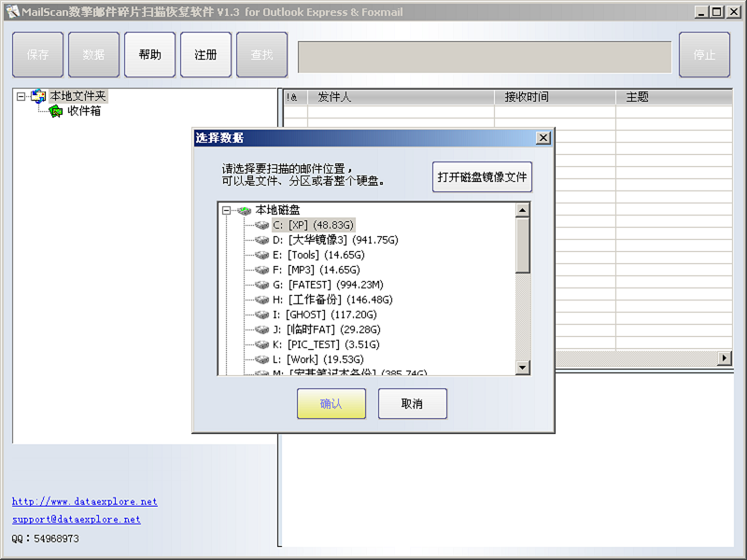
Task: Confirm selection with 确认 button
Action: [x=331, y=404]
